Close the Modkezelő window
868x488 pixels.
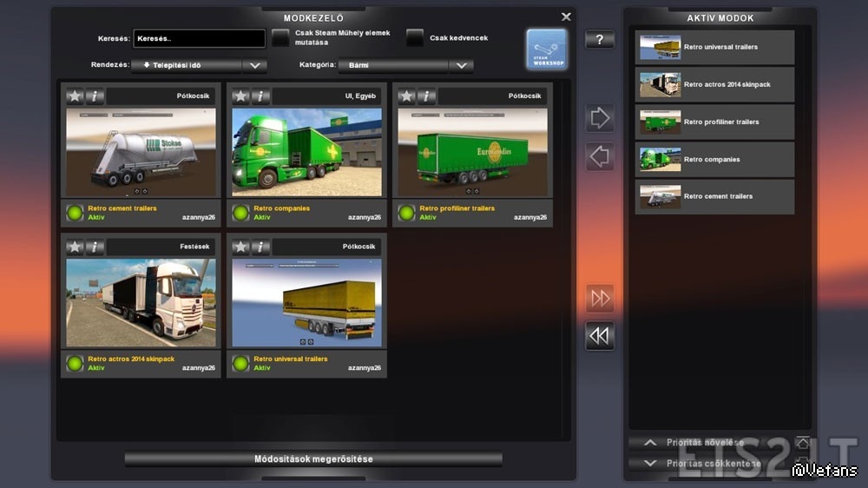[566, 16]
